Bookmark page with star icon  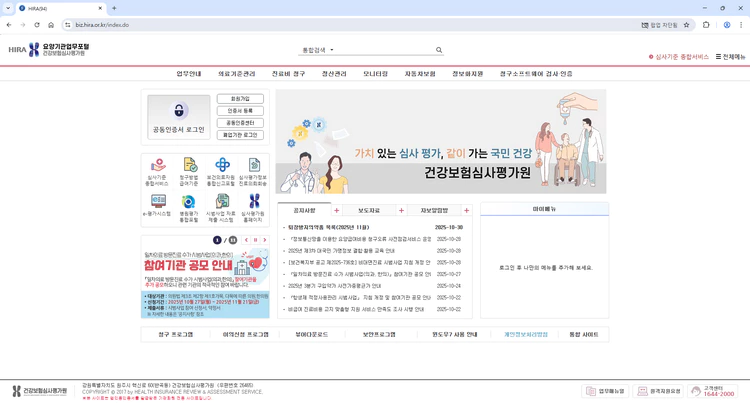[686, 25]
